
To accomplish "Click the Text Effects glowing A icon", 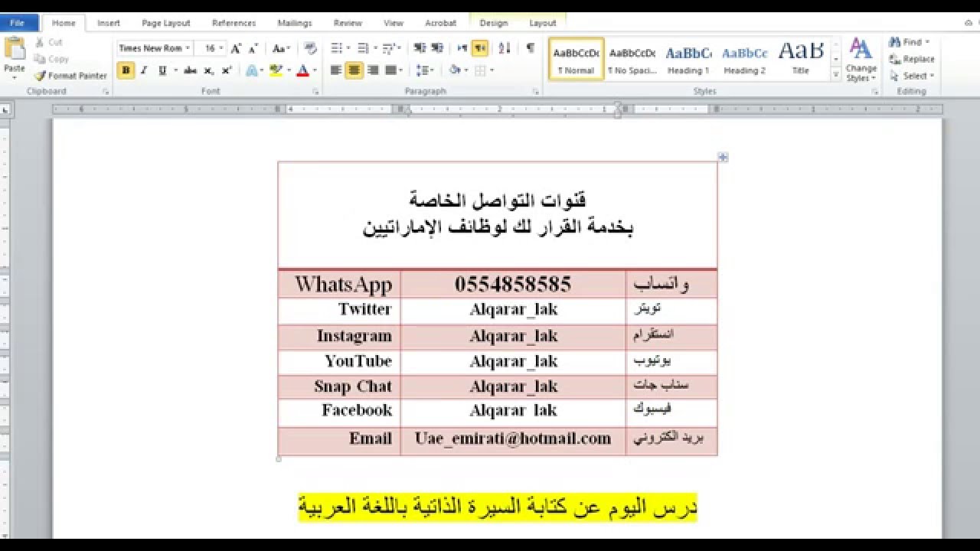I will click(x=251, y=70).
